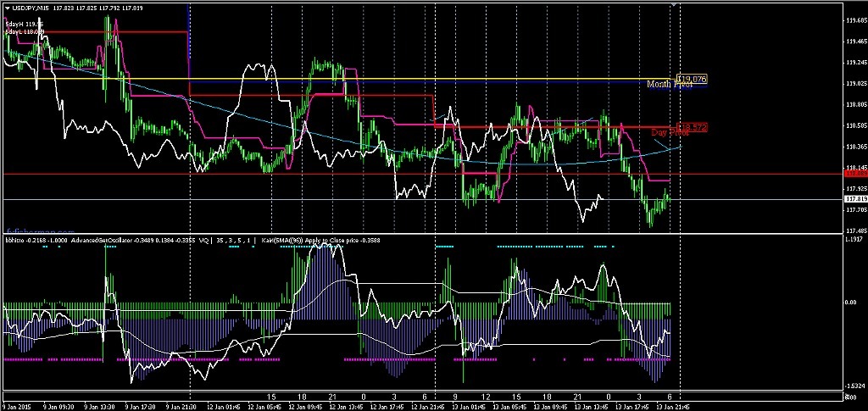
Task: Click the red 118.089 price marker on axis
Action: [855, 174]
